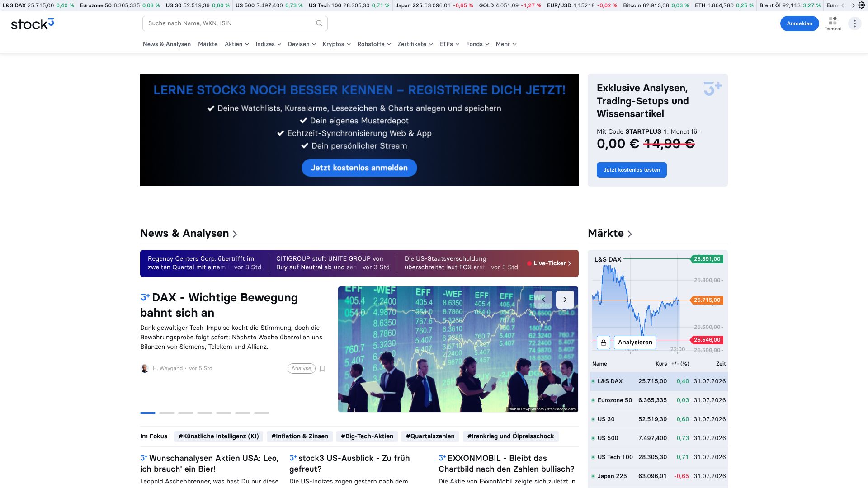Click Jetzt kostenlos testen button

coord(632,170)
